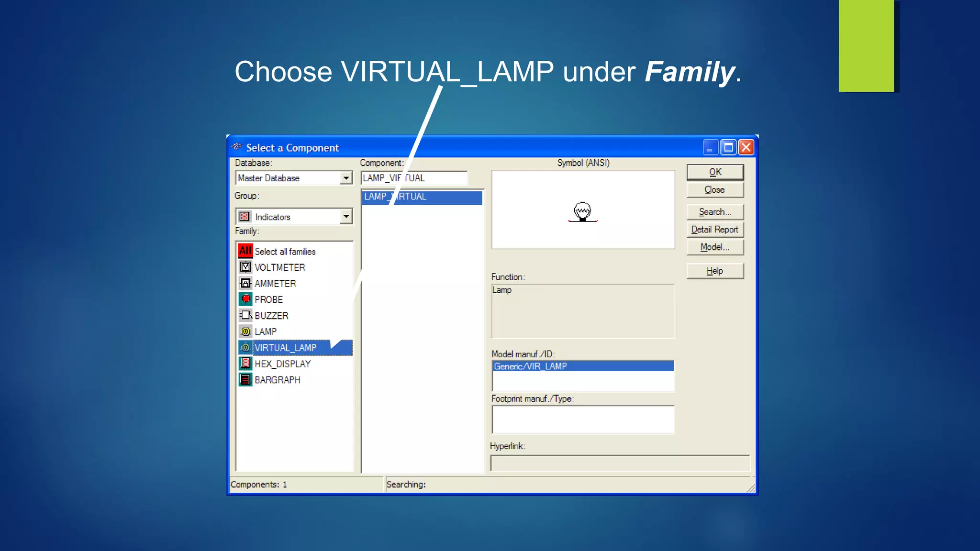Click the VIRTUAL_LAMP family icon
The height and width of the screenshot is (551, 980).
point(245,347)
